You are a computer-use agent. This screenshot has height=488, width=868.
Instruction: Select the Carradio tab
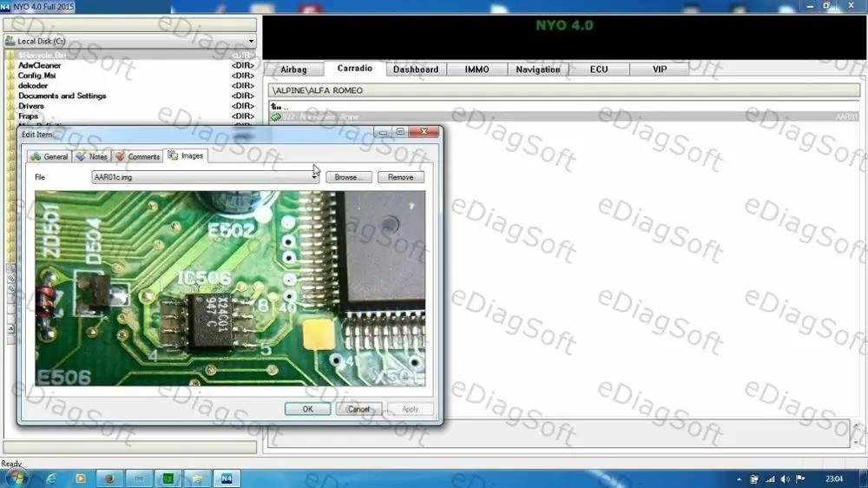(x=354, y=68)
